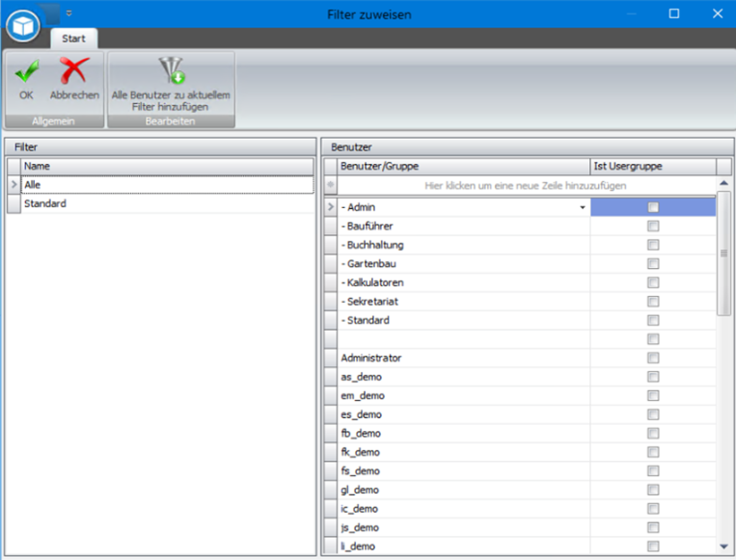Viewport: 736px width, 560px height.
Task: Select the Standard filter row
Action: [168, 203]
